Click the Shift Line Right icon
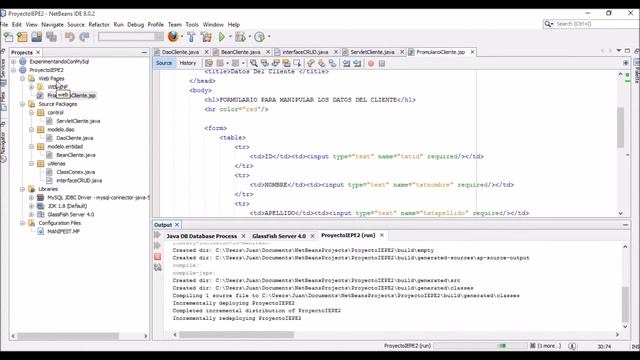This screenshot has width=640, height=360. point(357,63)
